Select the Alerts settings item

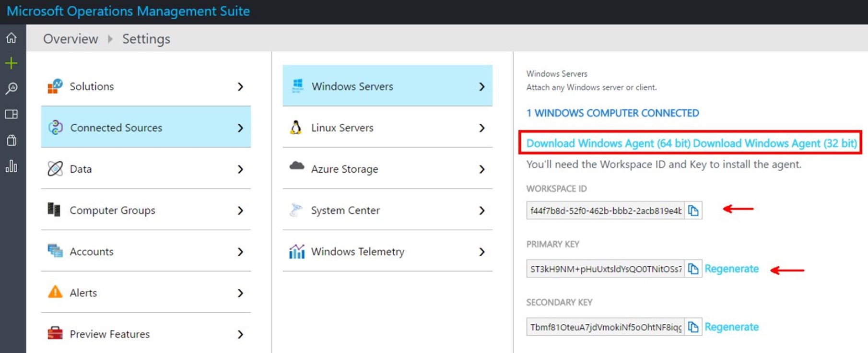[x=146, y=292]
